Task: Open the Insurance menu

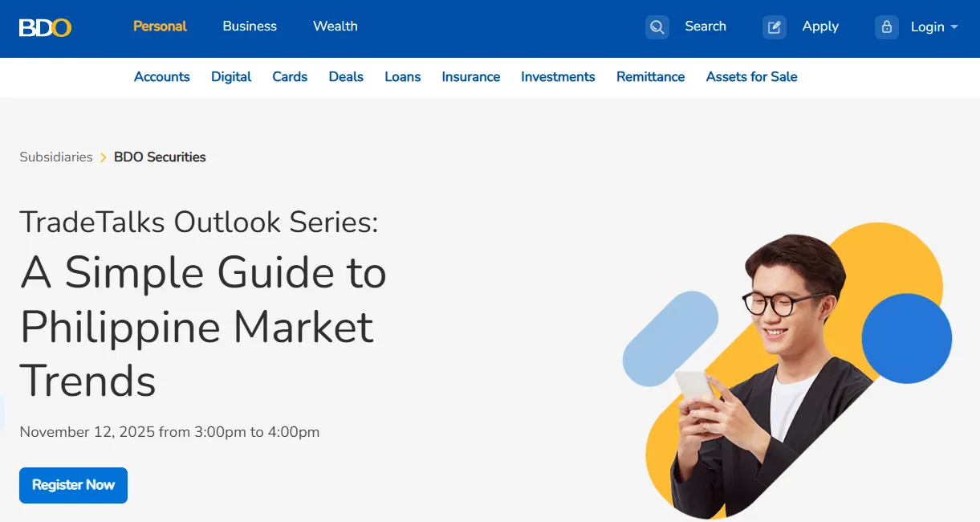Action: coord(470,77)
